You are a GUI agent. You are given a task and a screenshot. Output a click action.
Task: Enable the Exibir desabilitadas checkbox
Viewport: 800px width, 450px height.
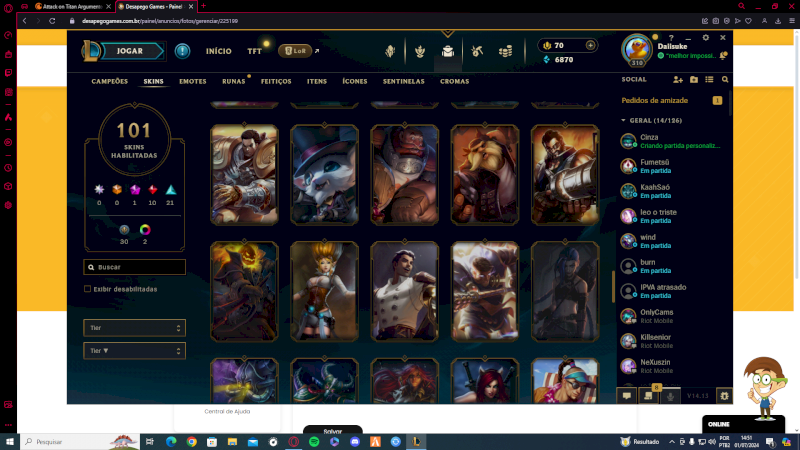point(87,289)
